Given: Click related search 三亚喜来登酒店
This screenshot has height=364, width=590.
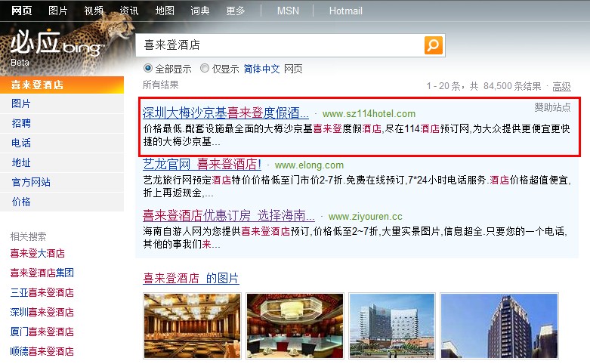Looking at the screenshot, I should pos(42,292).
